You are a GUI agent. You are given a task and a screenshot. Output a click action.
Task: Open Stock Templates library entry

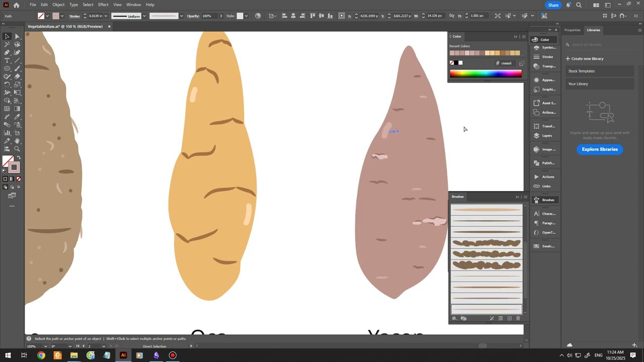600,71
